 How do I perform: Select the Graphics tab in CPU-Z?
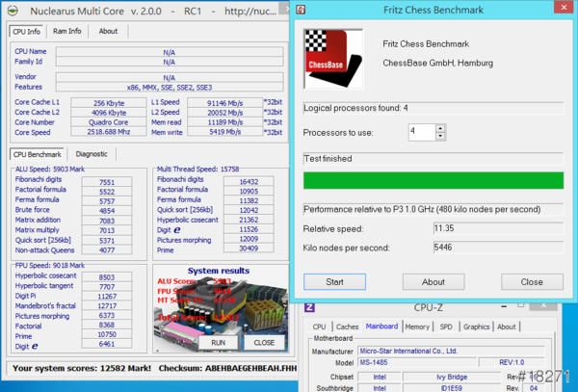[x=476, y=327]
